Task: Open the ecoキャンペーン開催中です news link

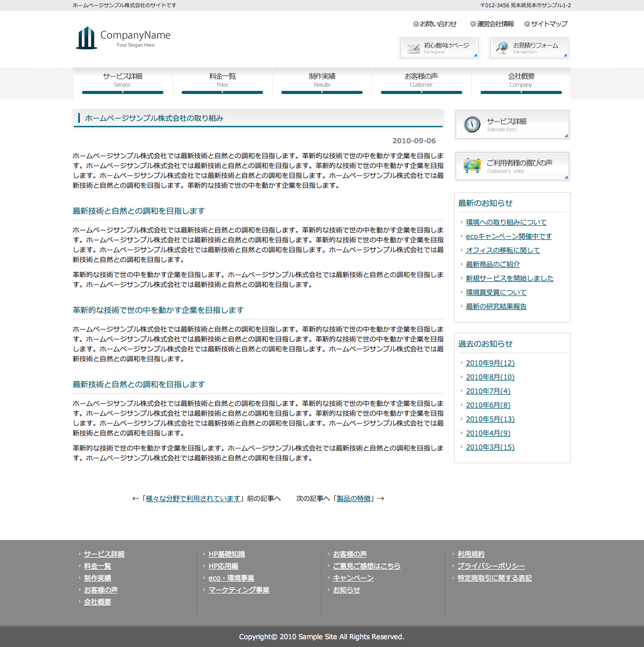Action: [x=509, y=236]
